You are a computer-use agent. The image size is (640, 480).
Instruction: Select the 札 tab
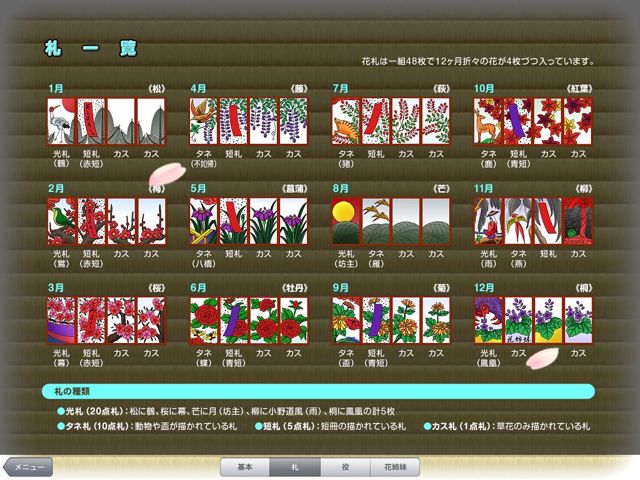click(295, 467)
